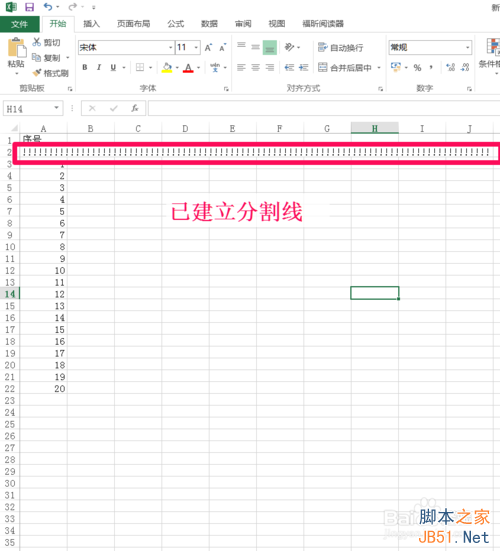Click the Borders grid icon
The height and width of the screenshot is (551, 500).
pyautogui.click(x=140, y=67)
